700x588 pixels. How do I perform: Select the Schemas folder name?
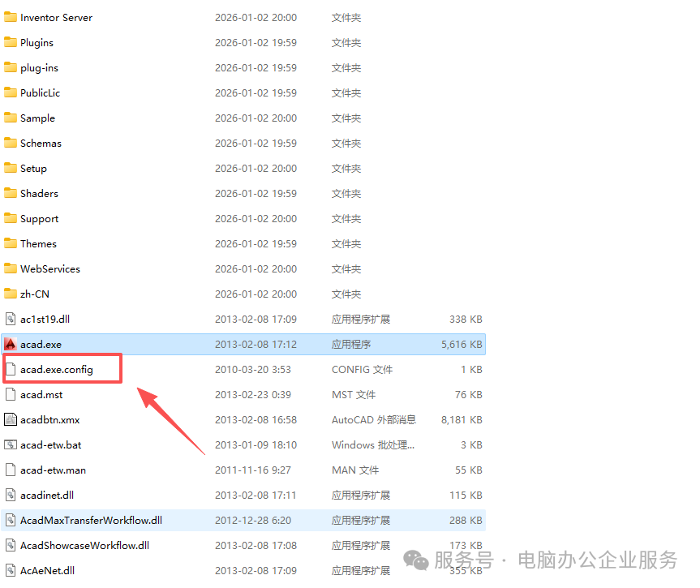tap(41, 143)
